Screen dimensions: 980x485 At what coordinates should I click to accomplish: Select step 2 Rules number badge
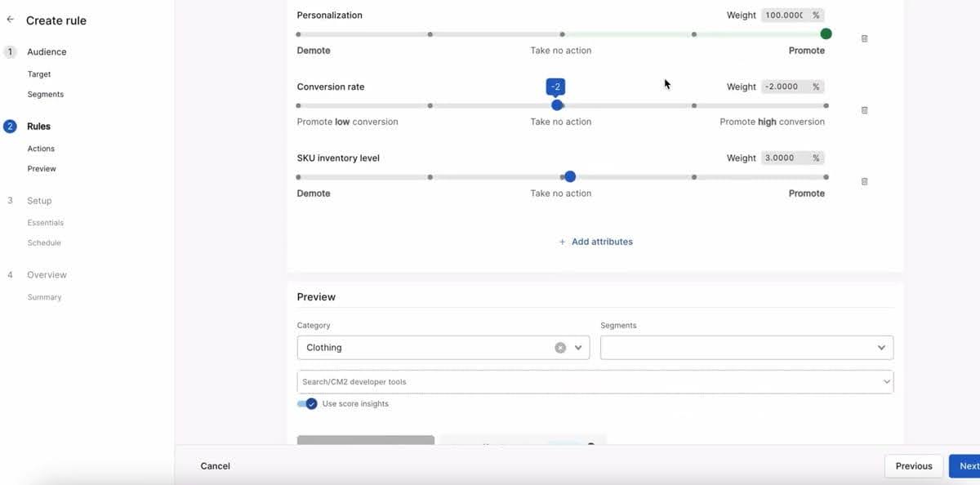pyautogui.click(x=10, y=127)
